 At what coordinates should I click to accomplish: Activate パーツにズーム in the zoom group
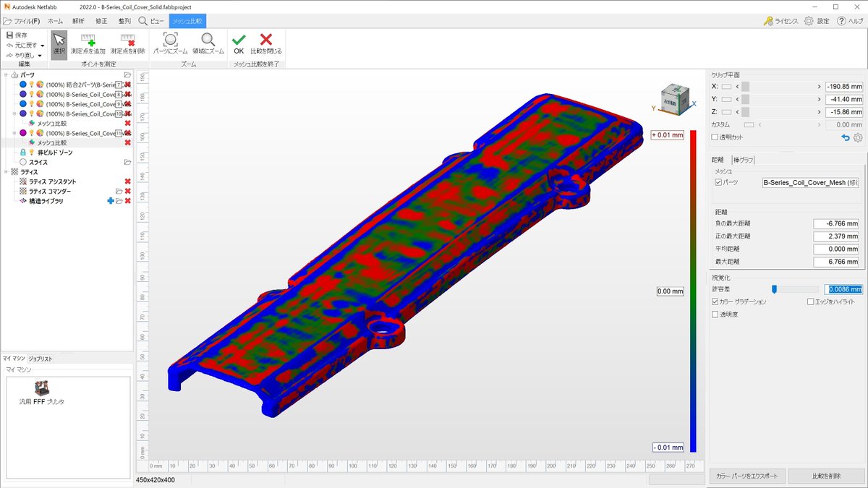(x=171, y=41)
